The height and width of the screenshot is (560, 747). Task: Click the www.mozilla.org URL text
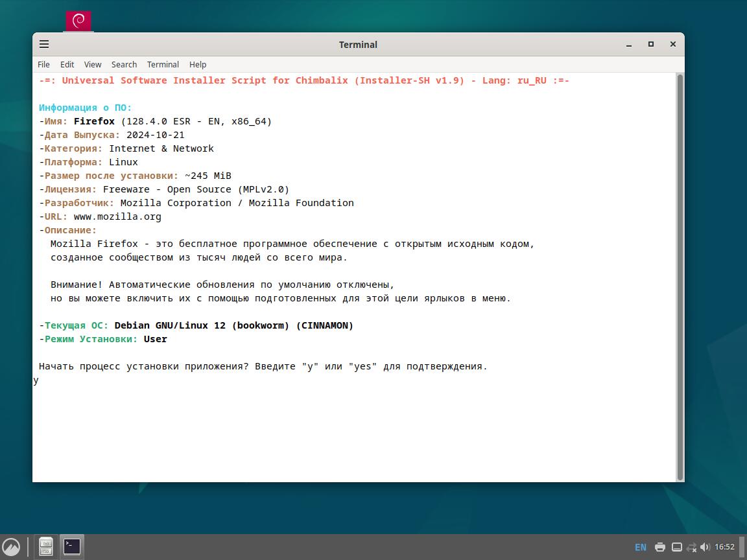click(x=117, y=216)
